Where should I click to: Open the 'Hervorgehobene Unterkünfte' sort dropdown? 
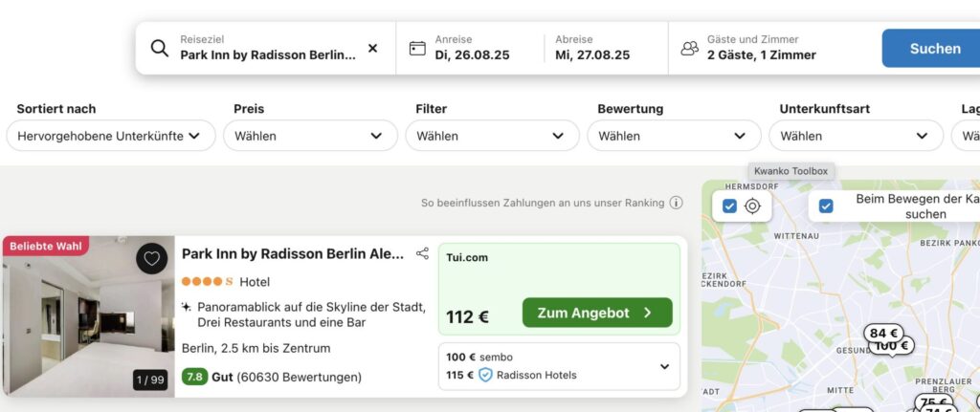[x=111, y=136]
